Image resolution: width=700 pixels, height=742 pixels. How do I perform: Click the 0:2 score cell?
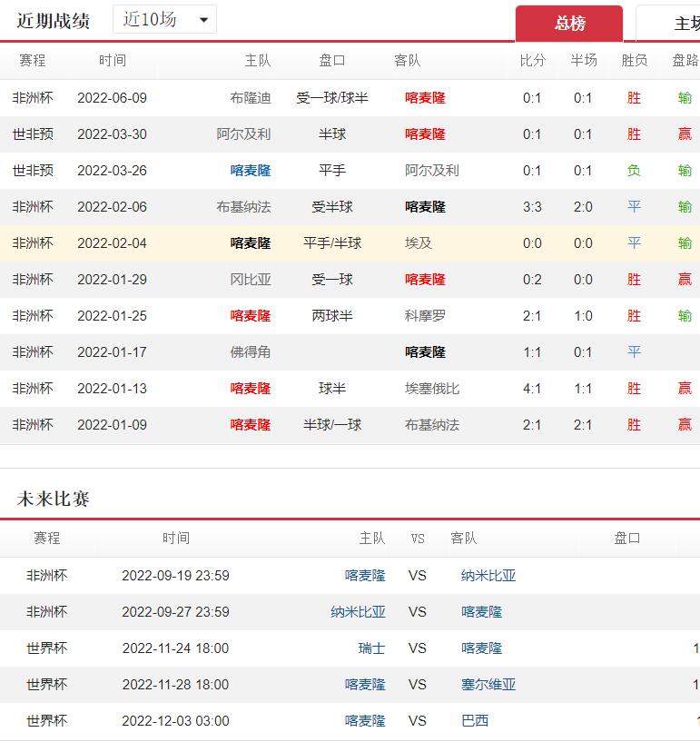pos(532,280)
